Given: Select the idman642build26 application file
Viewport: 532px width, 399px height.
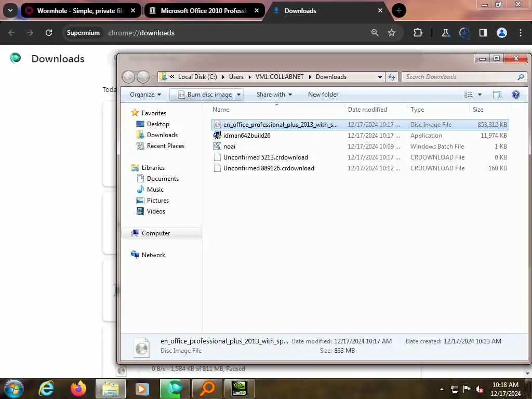Looking at the screenshot, I should [360, 136].
